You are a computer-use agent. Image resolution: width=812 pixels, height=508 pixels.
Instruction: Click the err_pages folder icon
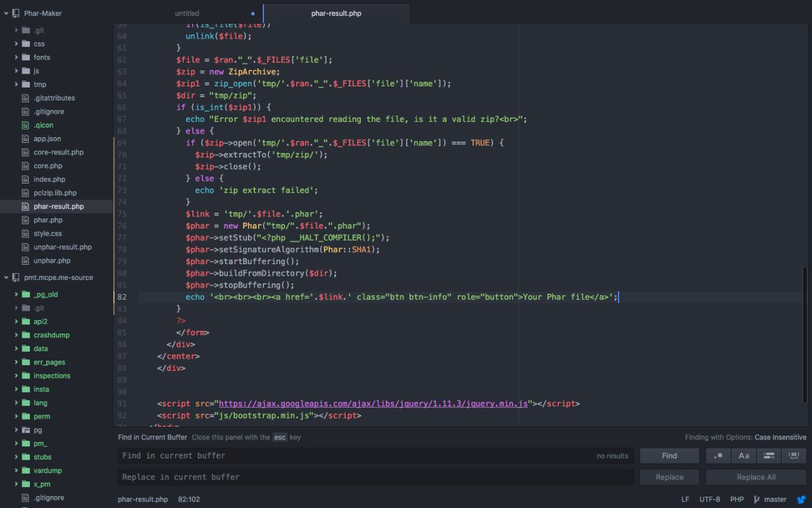(x=26, y=362)
